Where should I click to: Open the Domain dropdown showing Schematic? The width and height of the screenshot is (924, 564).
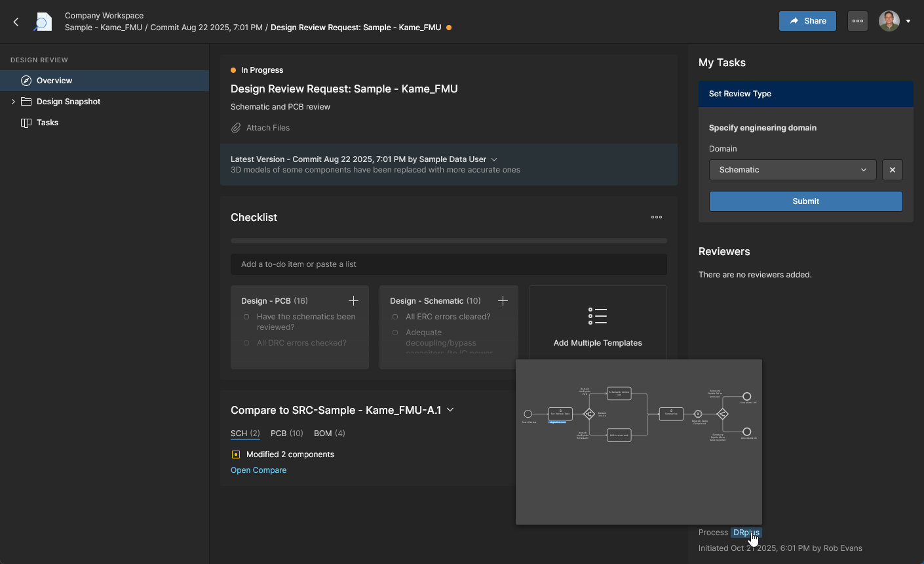(792, 170)
